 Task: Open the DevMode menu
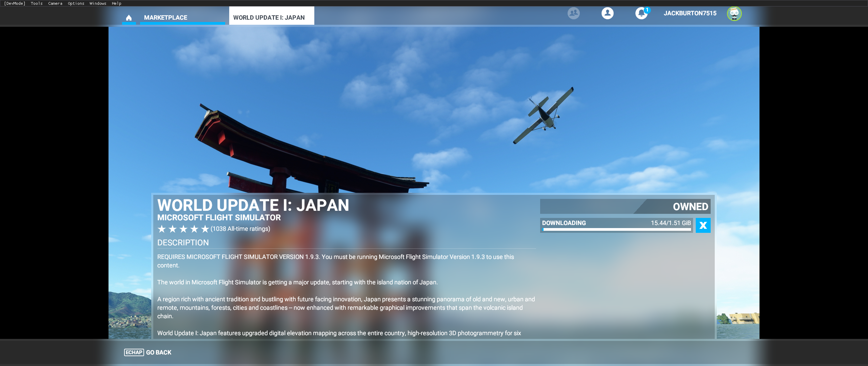(x=15, y=3)
